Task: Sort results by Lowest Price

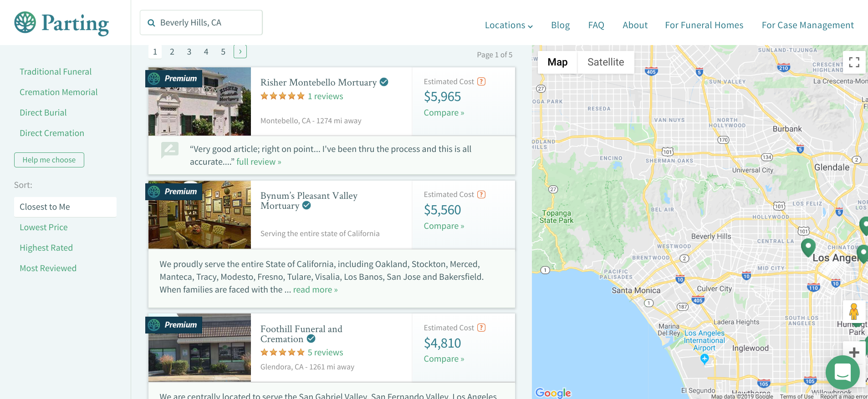Action: (x=43, y=227)
